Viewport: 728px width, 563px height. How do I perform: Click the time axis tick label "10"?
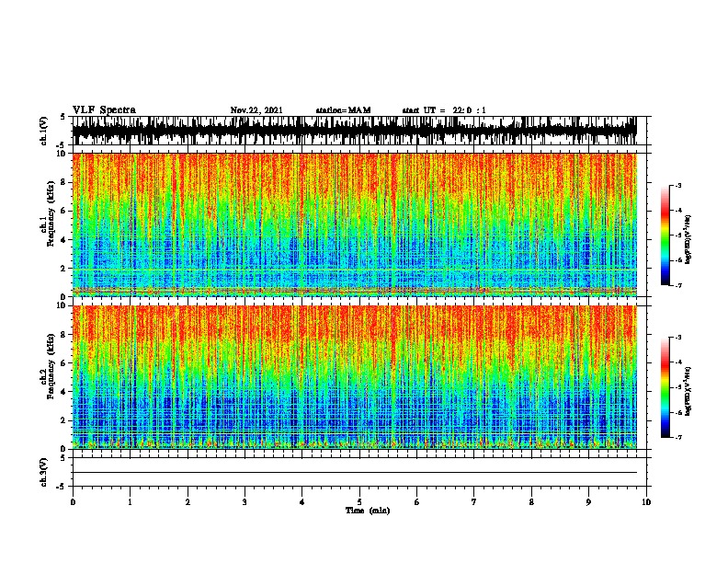coord(646,502)
